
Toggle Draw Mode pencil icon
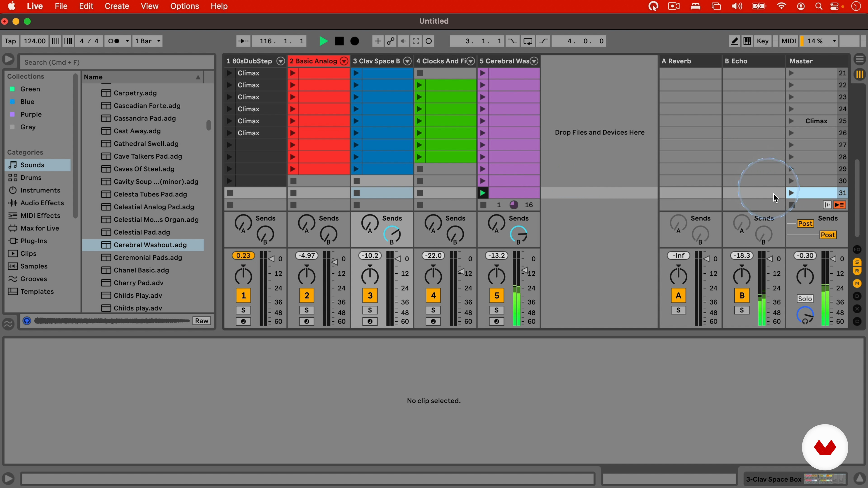point(734,41)
